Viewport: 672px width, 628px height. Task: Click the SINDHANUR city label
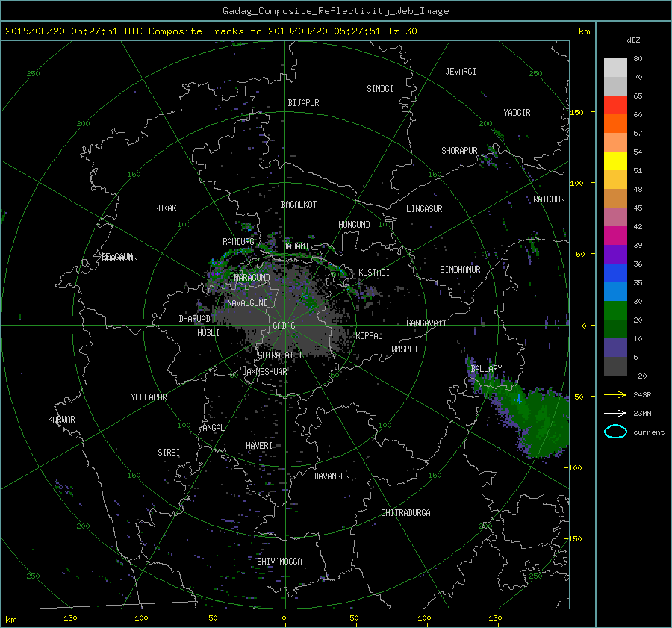pyautogui.click(x=460, y=270)
